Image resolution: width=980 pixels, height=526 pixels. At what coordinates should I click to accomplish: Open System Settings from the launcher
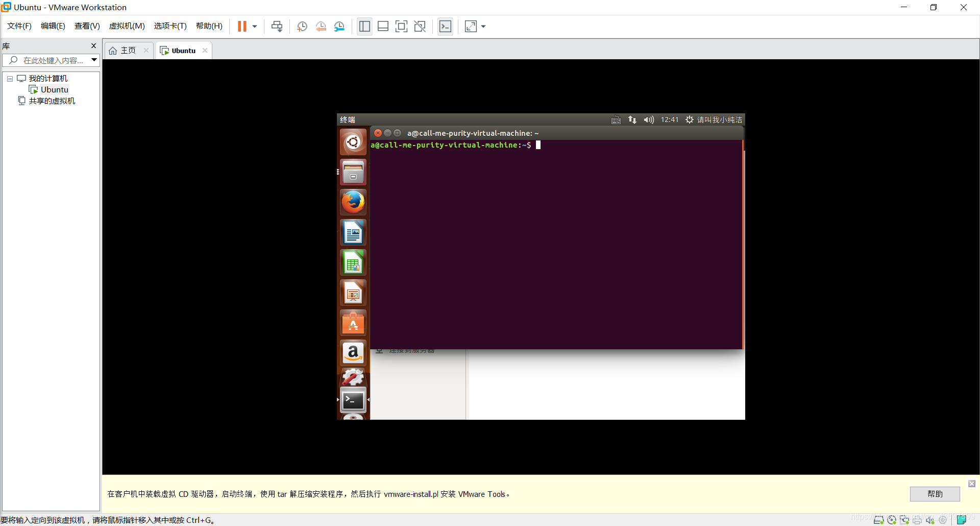tap(353, 377)
